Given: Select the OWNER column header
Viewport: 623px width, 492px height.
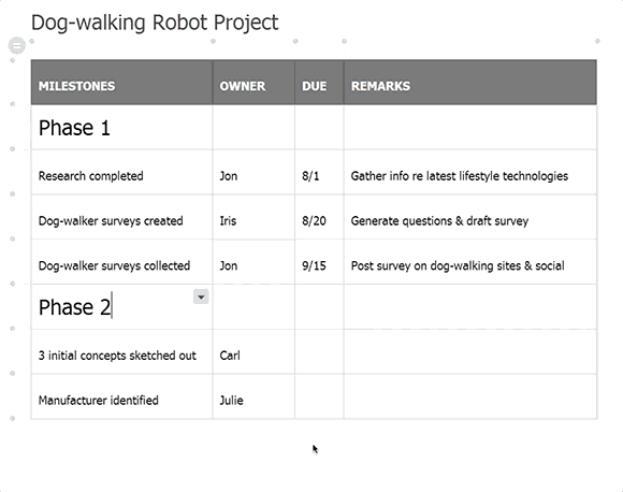Looking at the screenshot, I should [253, 82].
